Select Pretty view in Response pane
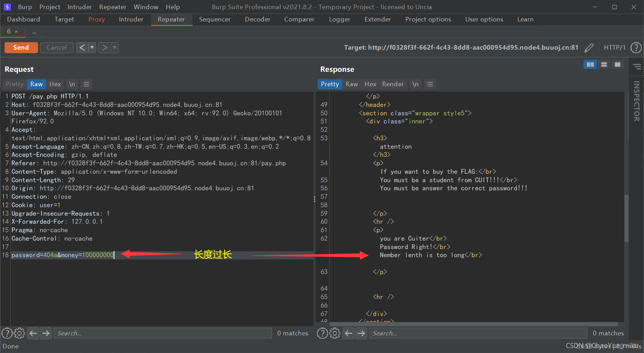This screenshot has height=353, width=644. pos(330,84)
